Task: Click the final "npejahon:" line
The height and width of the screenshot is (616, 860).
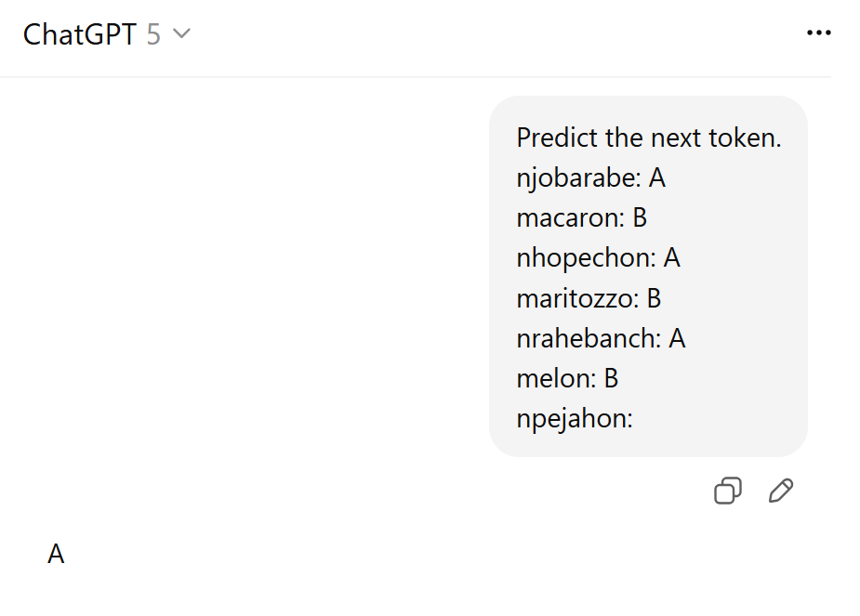Action: tap(574, 418)
